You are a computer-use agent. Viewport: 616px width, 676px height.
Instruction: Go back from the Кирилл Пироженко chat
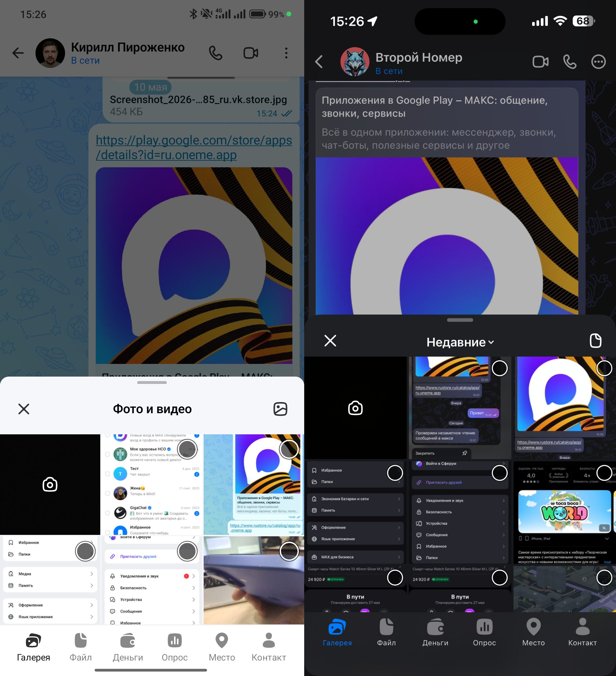coord(18,53)
